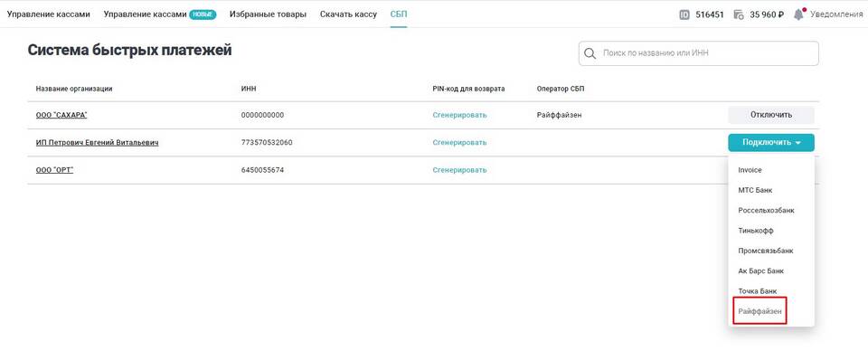This screenshot has width=868, height=351.
Task: Click the Система быстрых платежей heading
Action: [129, 51]
